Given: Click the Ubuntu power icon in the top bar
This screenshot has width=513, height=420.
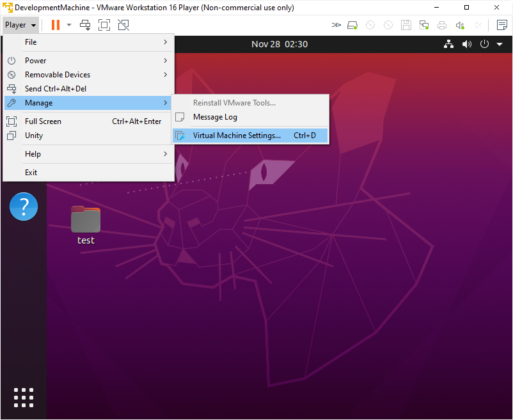Looking at the screenshot, I should tap(484, 44).
